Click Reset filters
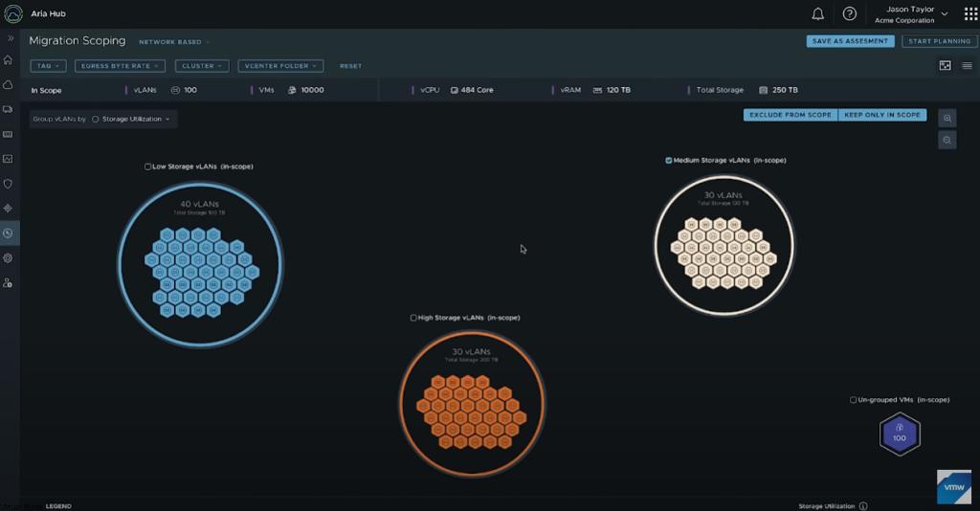The height and width of the screenshot is (511, 980). tap(350, 66)
